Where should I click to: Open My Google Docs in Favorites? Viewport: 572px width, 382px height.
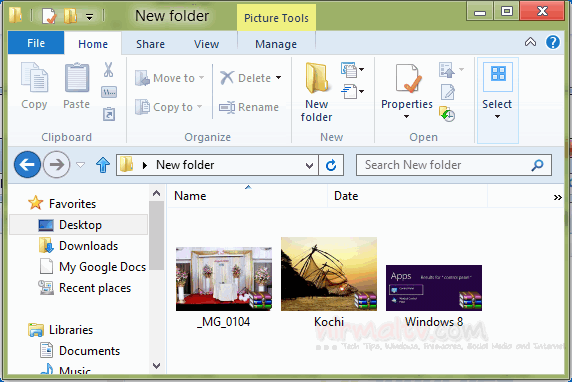(102, 267)
